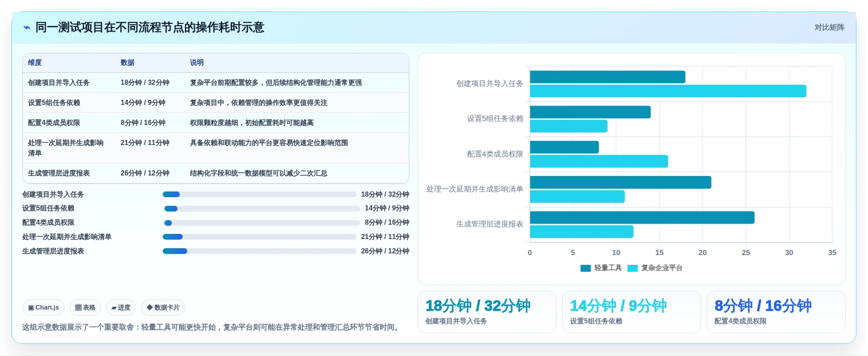Click dark bar for 生成管理层进度报表
The width and height of the screenshot is (868, 356).
[642, 218]
